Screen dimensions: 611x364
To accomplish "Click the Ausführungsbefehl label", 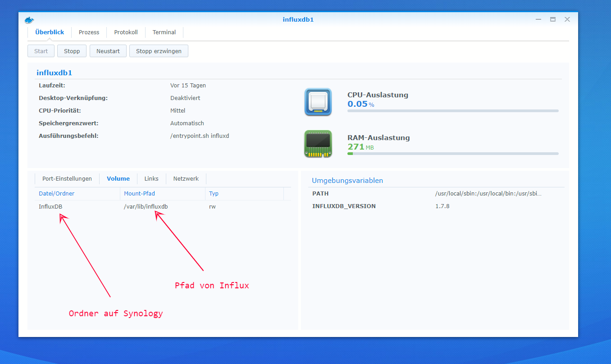I will 68,136.
